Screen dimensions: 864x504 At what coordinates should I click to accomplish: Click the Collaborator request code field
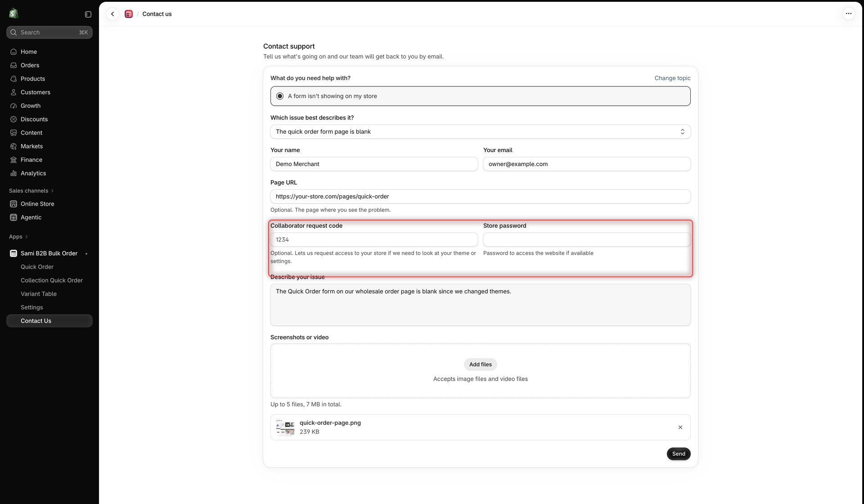click(374, 240)
